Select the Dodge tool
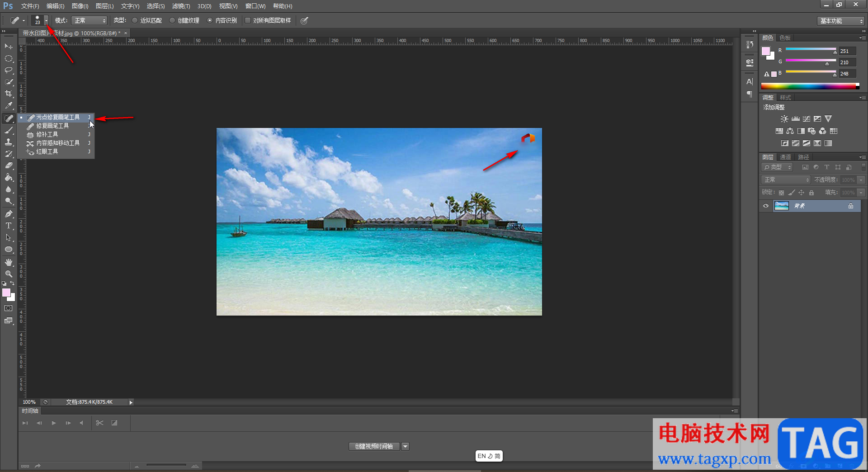This screenshot has width=868, height=472. [9, 201]
